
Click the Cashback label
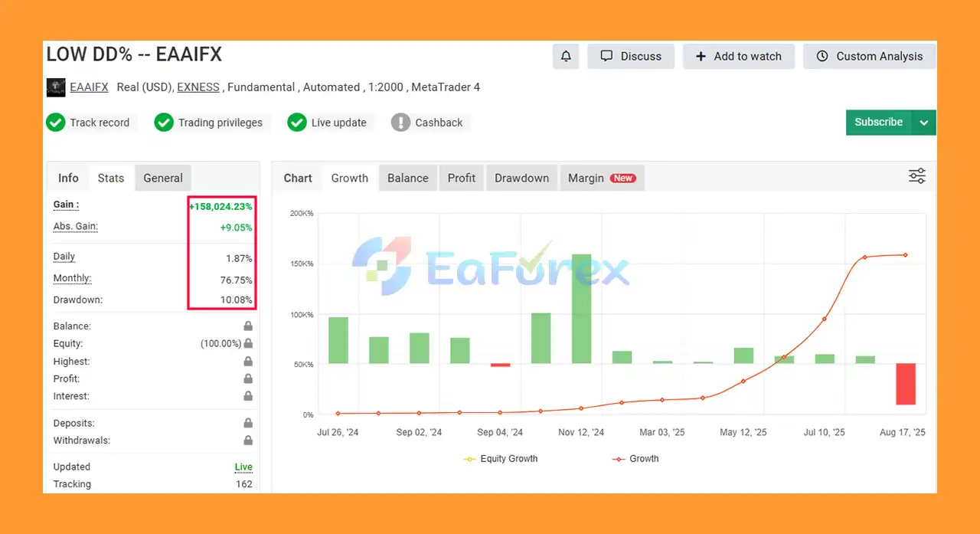click(439, 123)
